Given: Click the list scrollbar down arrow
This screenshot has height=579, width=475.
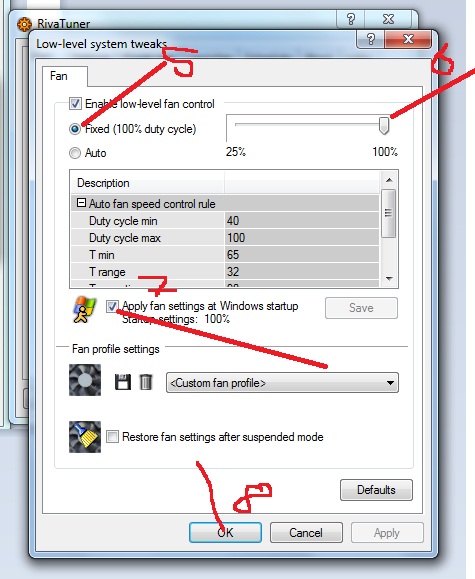Looking at the screenshot, I should (x=389, y=278).
